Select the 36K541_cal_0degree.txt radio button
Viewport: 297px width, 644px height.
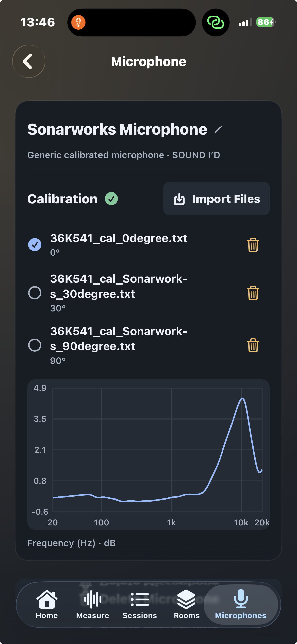35,244
